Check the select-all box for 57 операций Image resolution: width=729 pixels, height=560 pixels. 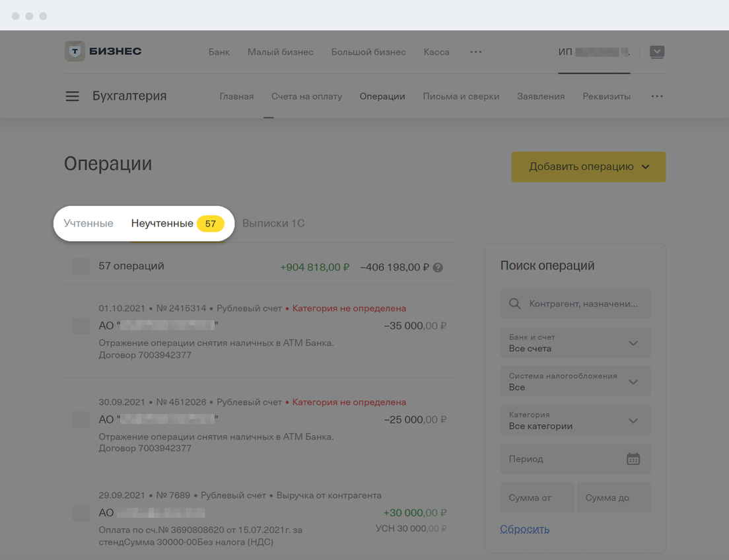pos(81,266)
